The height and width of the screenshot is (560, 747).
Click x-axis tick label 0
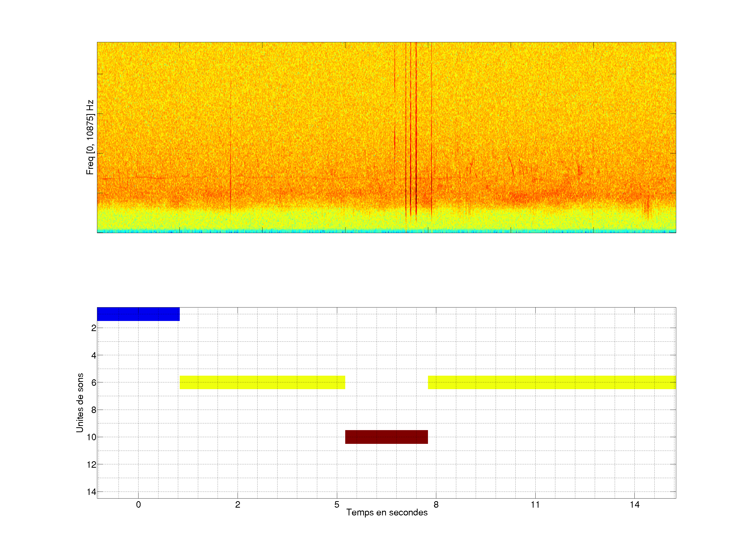(x=138, y=505)
